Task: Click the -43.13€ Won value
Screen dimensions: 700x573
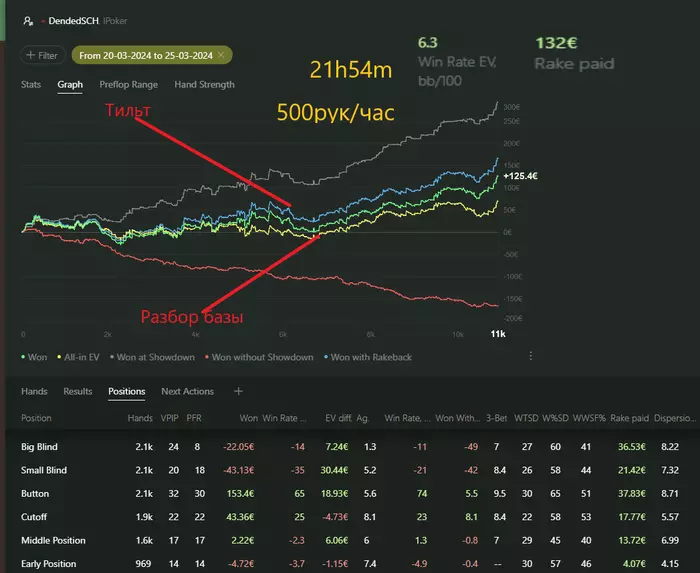Action: coord(238,470)
